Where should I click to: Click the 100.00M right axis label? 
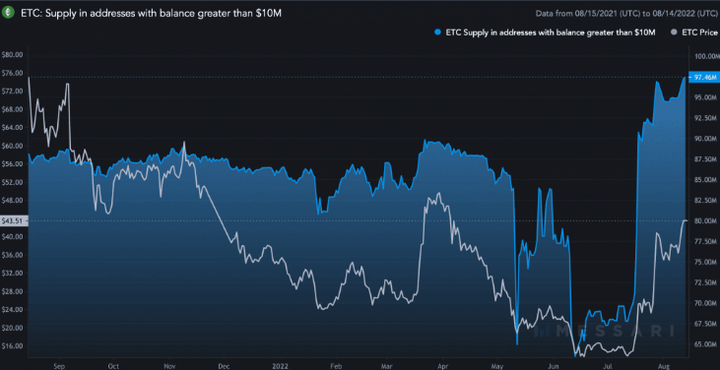tap(707, 56)
